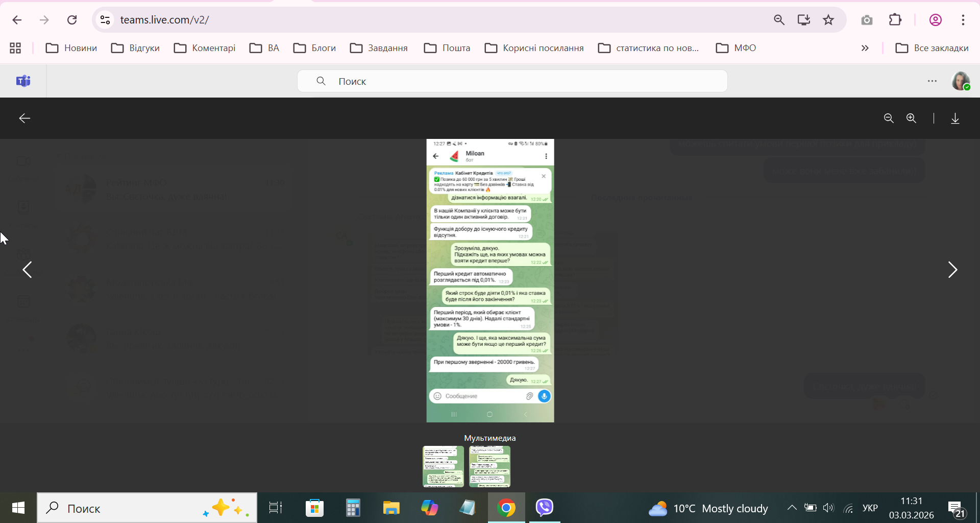
Task: Open the notepad-style app on taskbar
Action: point(468,508)
